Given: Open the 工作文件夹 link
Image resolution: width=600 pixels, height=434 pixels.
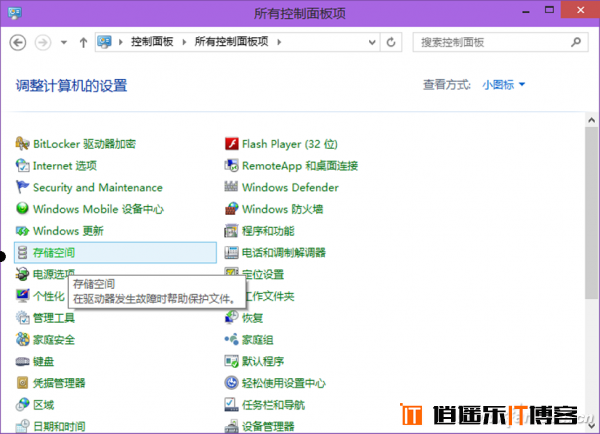Looking at the screenshot, I should tap(270, 296).
